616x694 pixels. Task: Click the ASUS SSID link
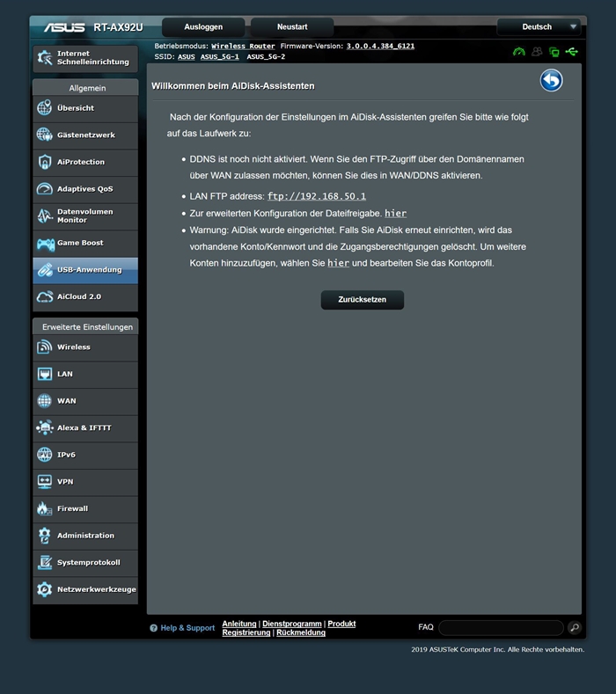click(x=187, y=56)
